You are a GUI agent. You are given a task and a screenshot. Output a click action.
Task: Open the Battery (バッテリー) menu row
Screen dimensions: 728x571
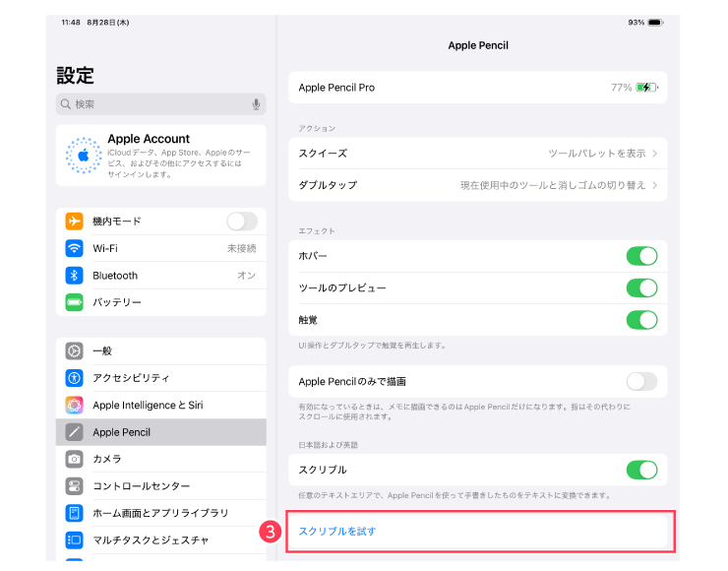tap(161, 302)
